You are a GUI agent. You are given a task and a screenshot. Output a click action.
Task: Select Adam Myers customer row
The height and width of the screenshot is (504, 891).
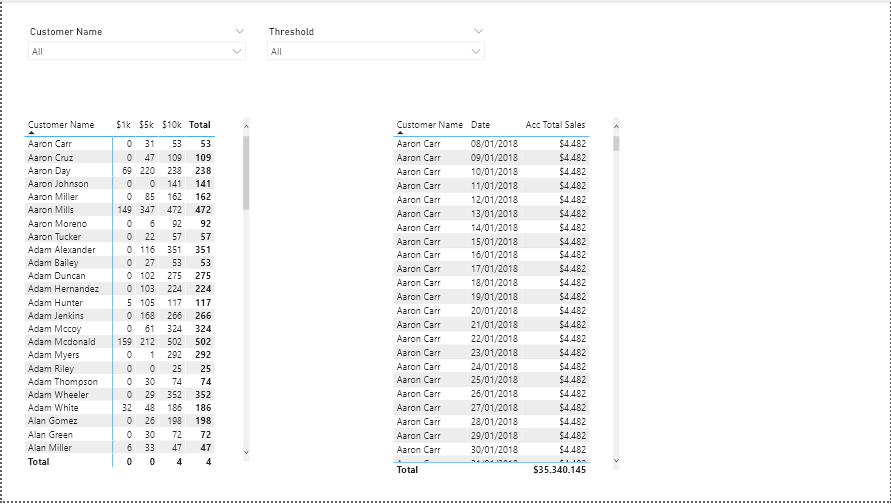point(119,355)
